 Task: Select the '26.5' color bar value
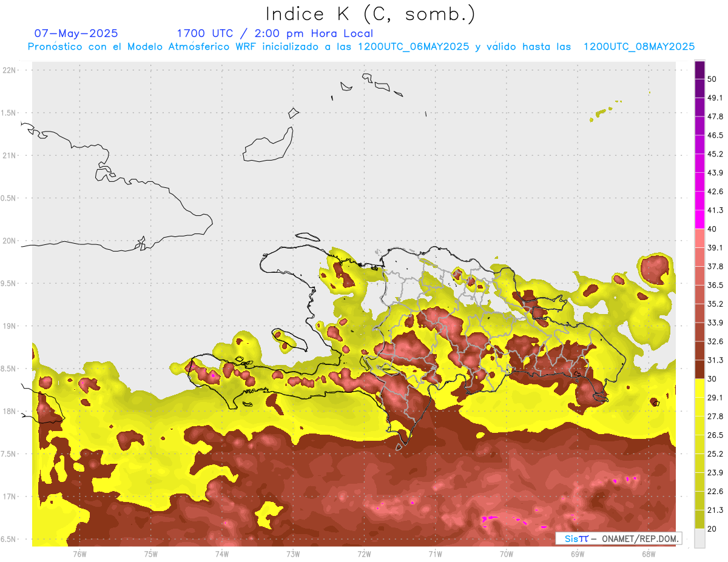[x=715, y=435]
